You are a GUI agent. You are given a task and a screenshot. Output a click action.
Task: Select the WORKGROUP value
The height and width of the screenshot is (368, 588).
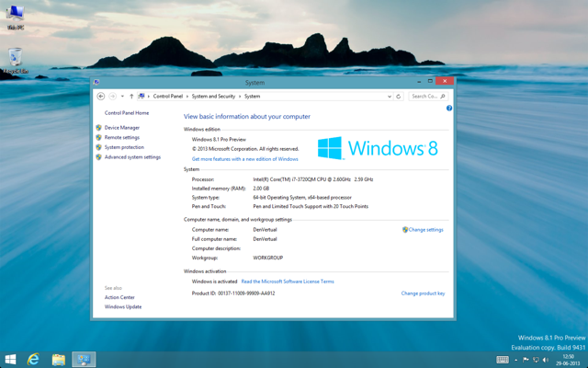click(267, 258)
